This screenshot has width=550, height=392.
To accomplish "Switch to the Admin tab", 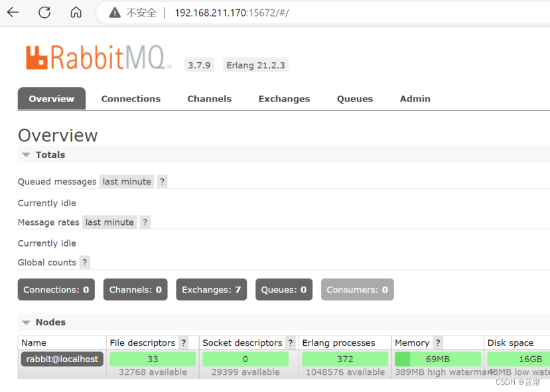I will [x=415, y=98].
